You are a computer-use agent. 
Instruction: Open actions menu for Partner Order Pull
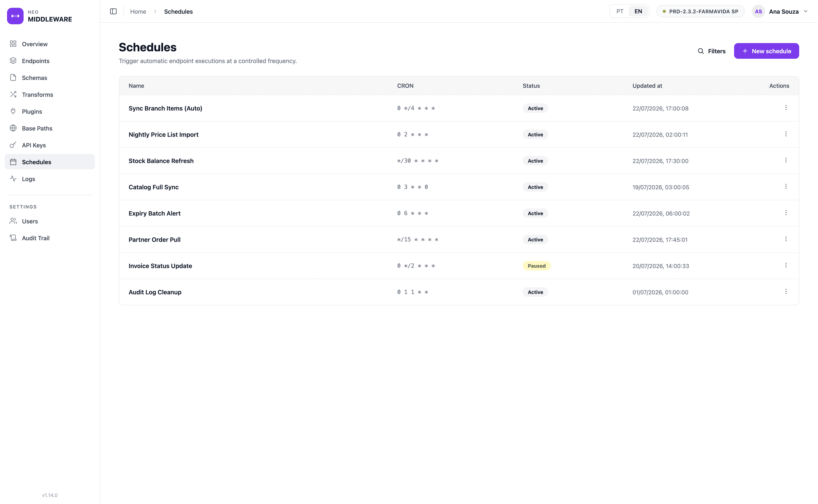786,239
